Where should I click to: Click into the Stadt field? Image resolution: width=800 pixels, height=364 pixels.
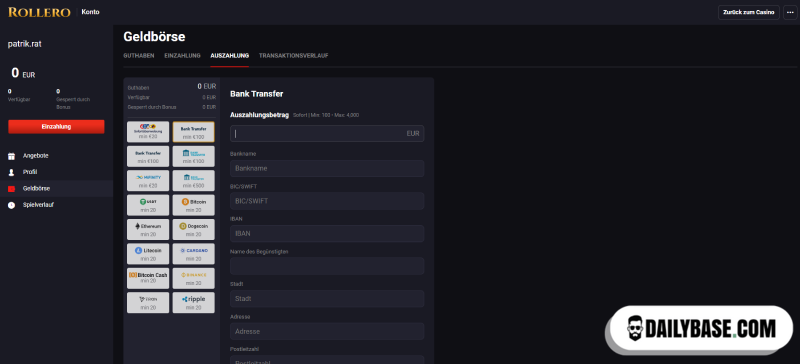327,299
